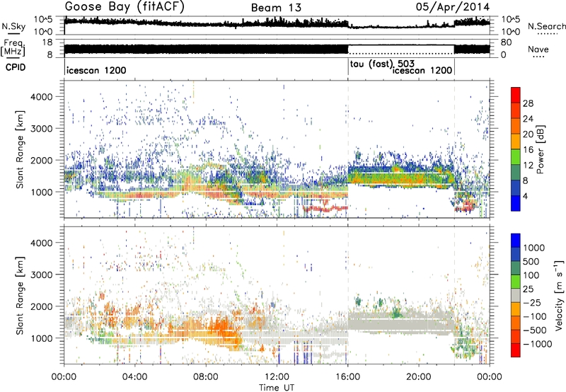566x392 pixels.
Task: Click the 'Goose Bay (fitACF)' title text
Action: click(125, 7)
